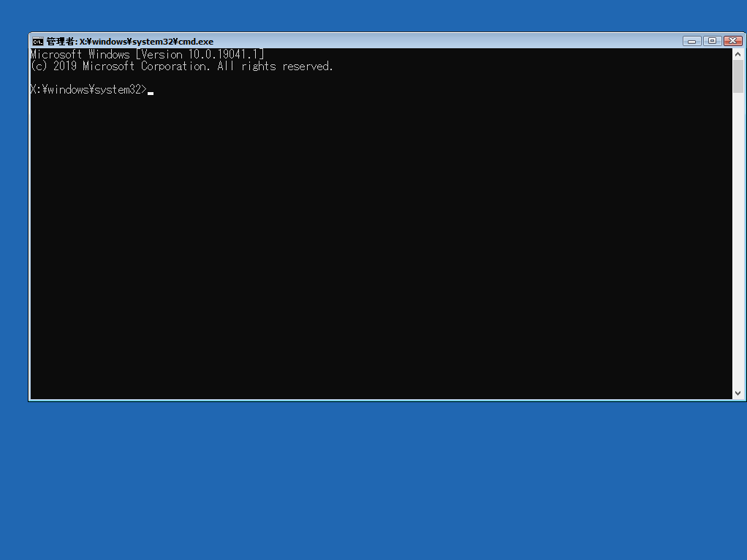Click the vertical scrollbar thumb
The image size is (747, 560).
pyautogui.click(x=738, y=76)
